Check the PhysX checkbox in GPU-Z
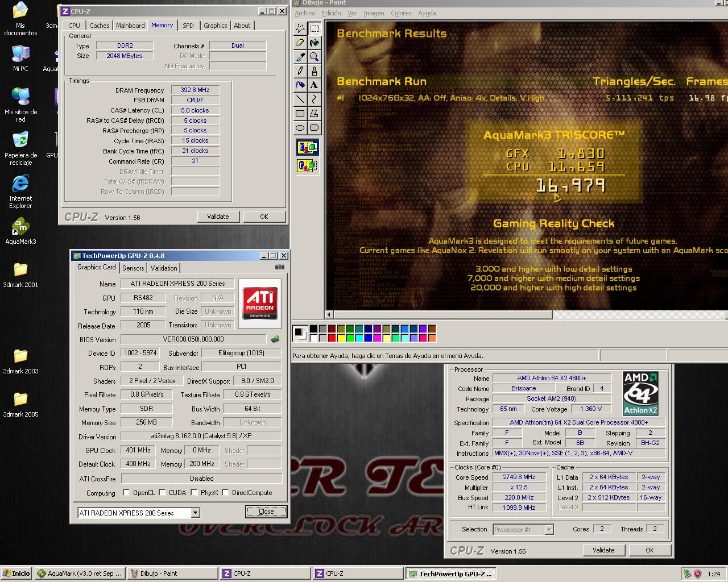The width and height of the screenshot is (728, 582). tap(194, 493)
